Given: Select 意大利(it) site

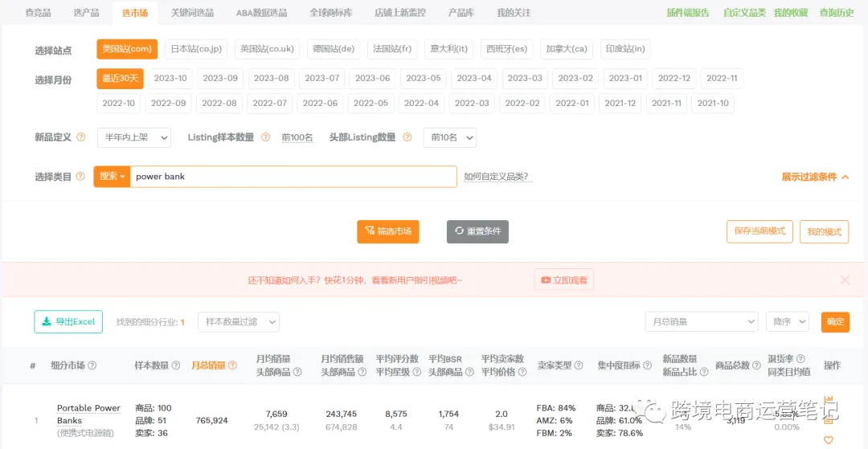Looking at the screenshot, I should 449,49.
